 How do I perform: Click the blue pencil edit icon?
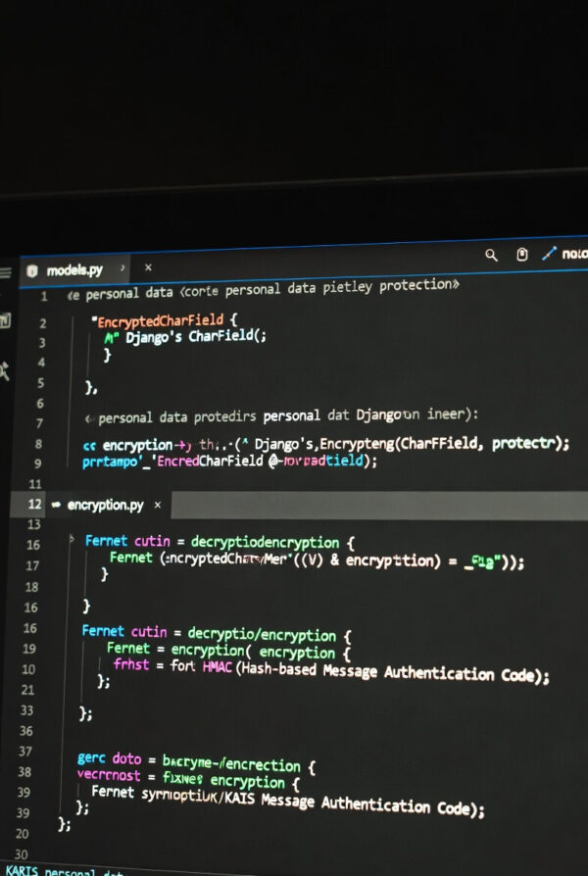(x=550, y=254)
